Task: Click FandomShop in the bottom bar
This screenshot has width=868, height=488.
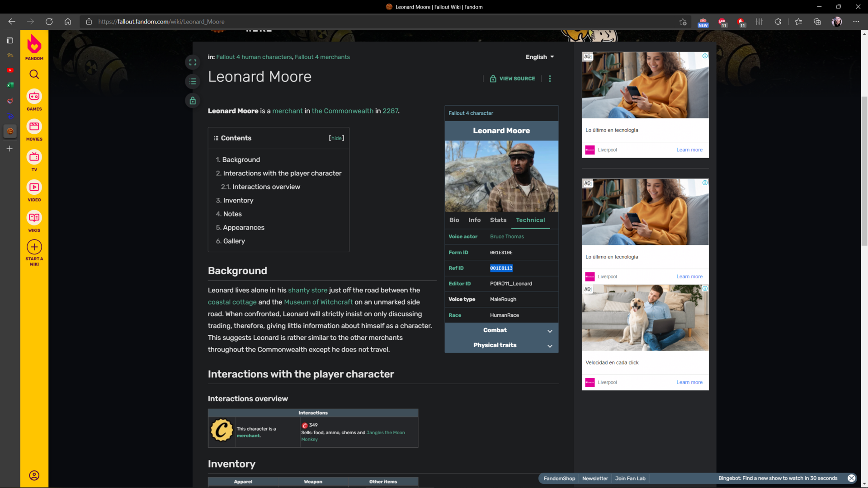Action: coord(559,479)
